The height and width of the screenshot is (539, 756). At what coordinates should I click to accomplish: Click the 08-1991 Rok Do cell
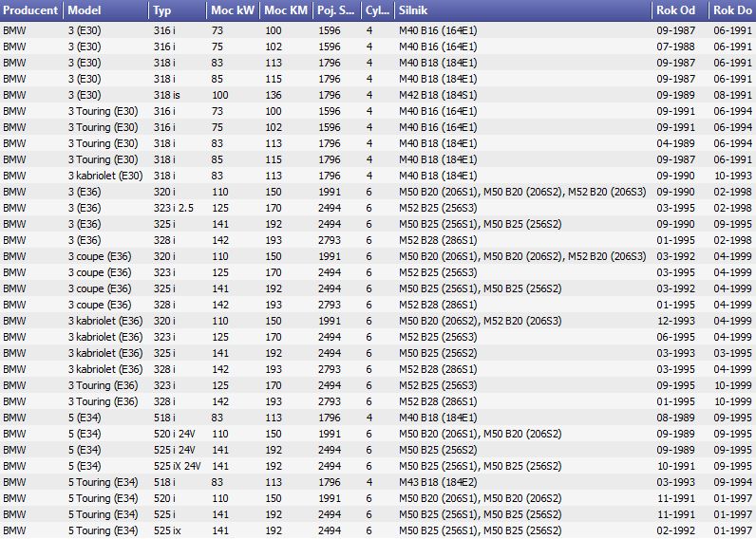point(733,96)
